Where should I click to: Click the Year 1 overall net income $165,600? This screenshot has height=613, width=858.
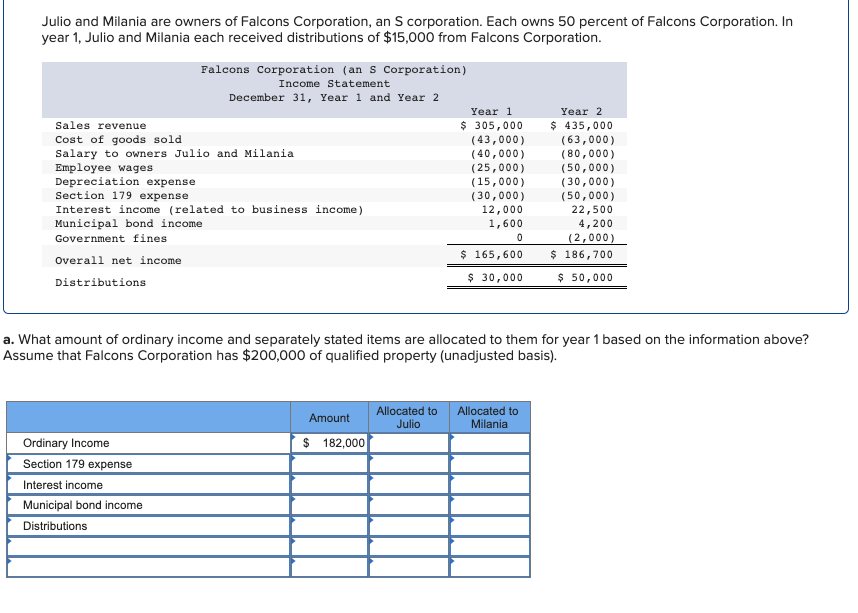coord(491,255)
